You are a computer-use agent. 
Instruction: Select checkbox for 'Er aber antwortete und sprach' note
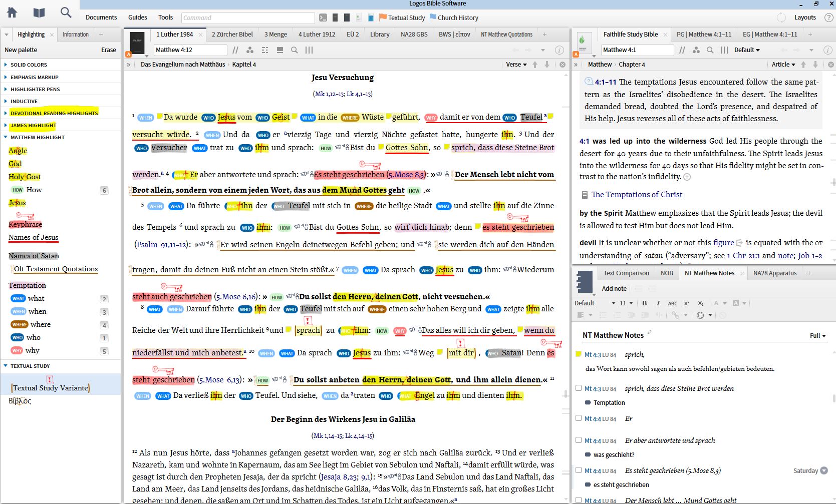[579, 440]
